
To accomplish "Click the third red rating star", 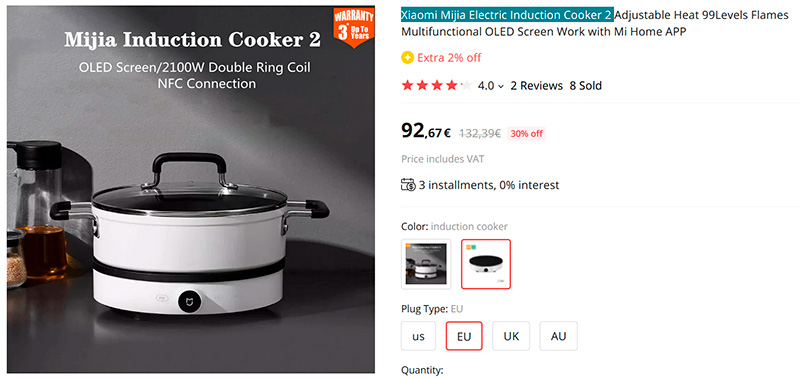I will 437,86.
